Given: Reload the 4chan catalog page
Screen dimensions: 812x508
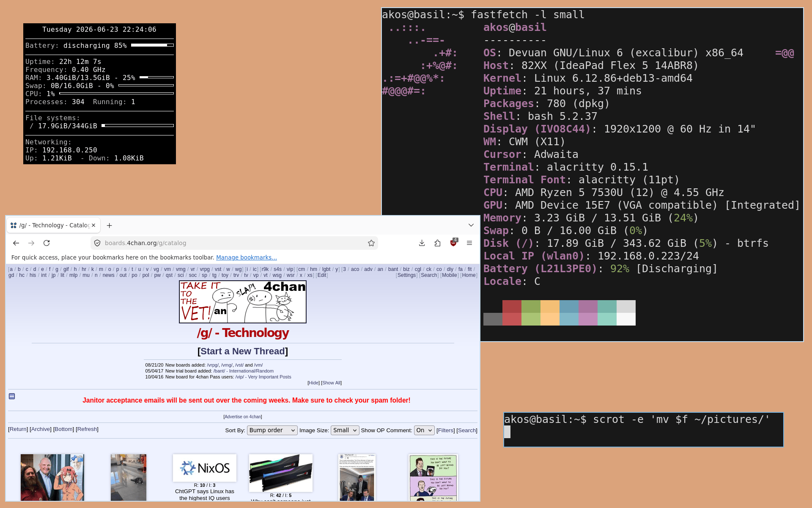Looking at the screenshot, I should (x=47, y=243).
